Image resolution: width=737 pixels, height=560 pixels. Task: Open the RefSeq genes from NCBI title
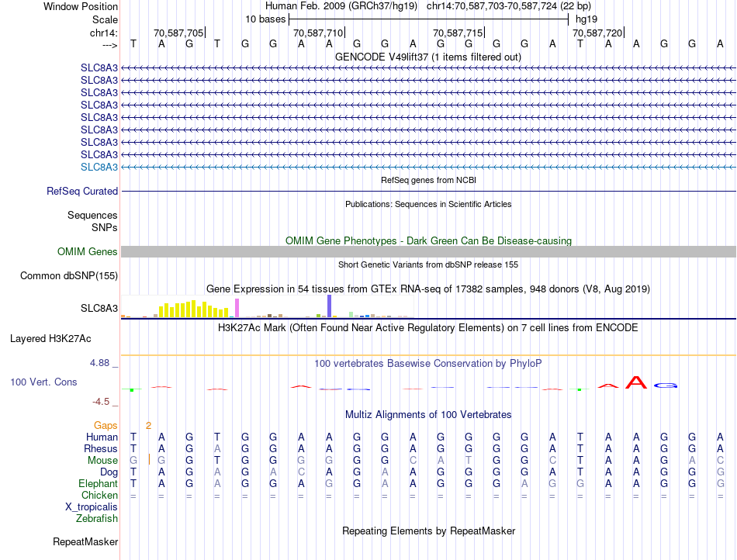[428, 180]
